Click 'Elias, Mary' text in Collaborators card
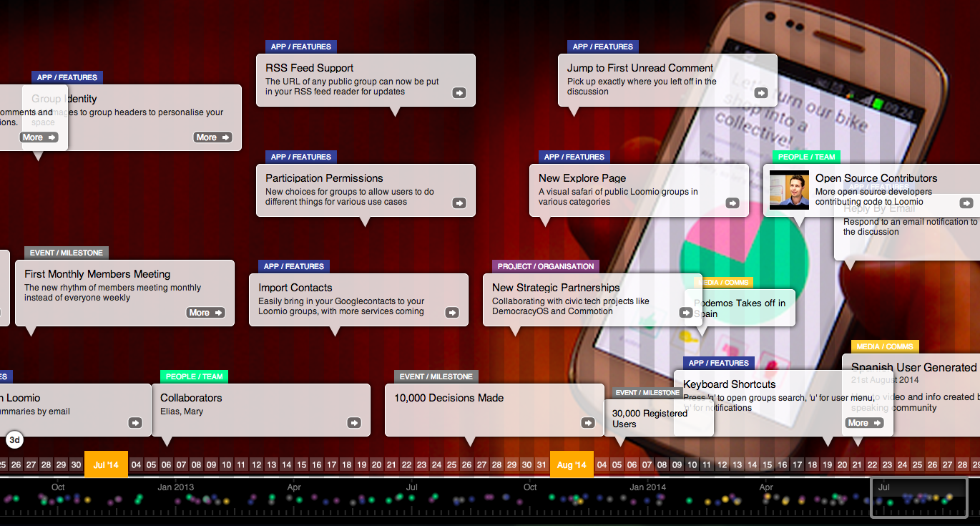The image size is (980, 526). tap(182, 411)
